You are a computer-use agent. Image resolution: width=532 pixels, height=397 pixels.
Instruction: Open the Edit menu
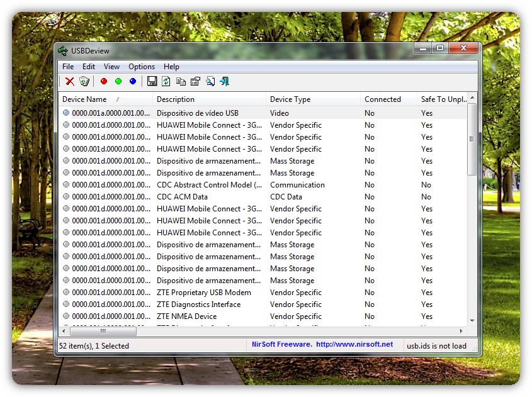coord(89,67)
